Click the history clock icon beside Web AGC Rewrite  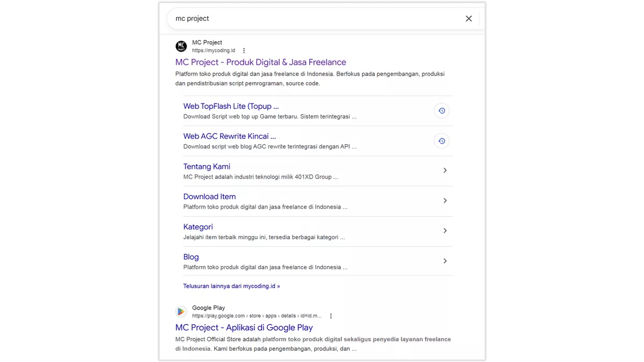(x=441, y=141)
